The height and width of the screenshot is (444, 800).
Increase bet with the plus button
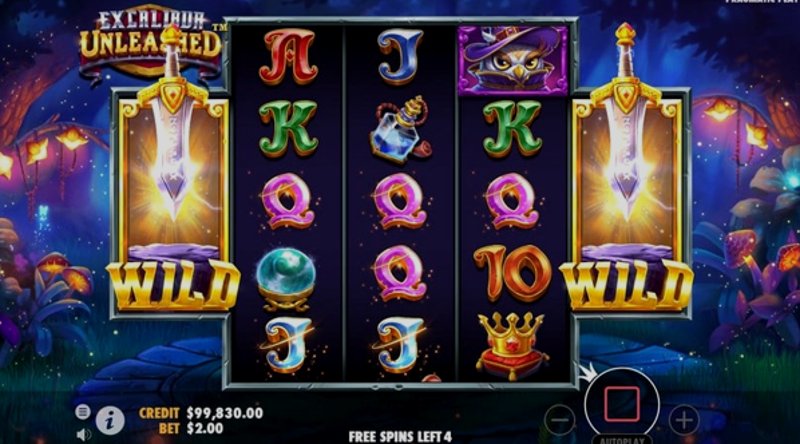coord(684,420)
